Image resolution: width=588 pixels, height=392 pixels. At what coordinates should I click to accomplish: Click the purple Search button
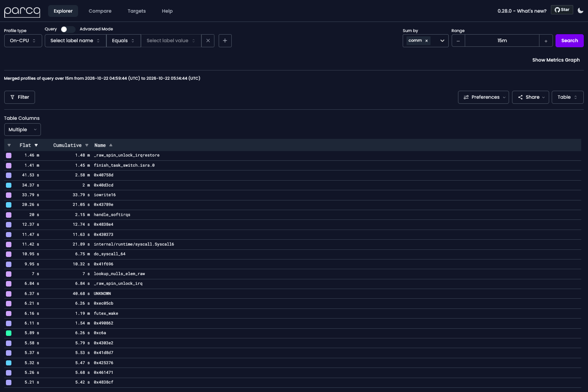click(x=569, y=41)
